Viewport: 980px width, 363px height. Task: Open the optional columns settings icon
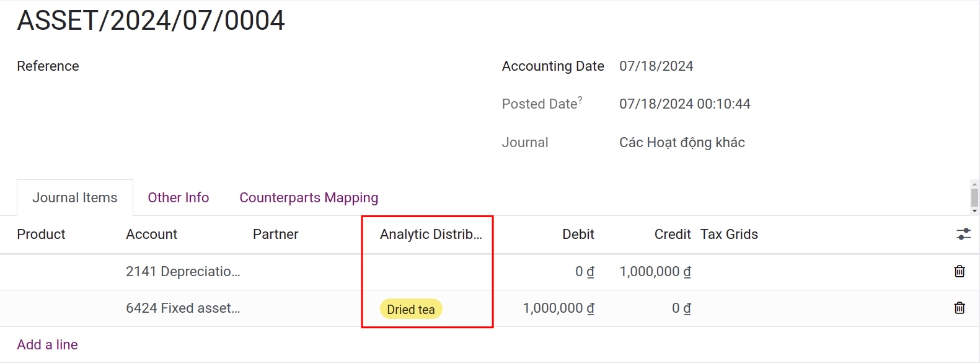click(963, 234)
